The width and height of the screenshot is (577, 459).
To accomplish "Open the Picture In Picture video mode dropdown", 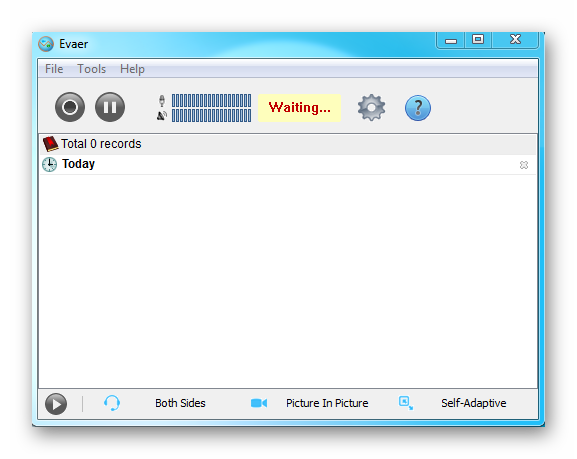I will point(327,403).
